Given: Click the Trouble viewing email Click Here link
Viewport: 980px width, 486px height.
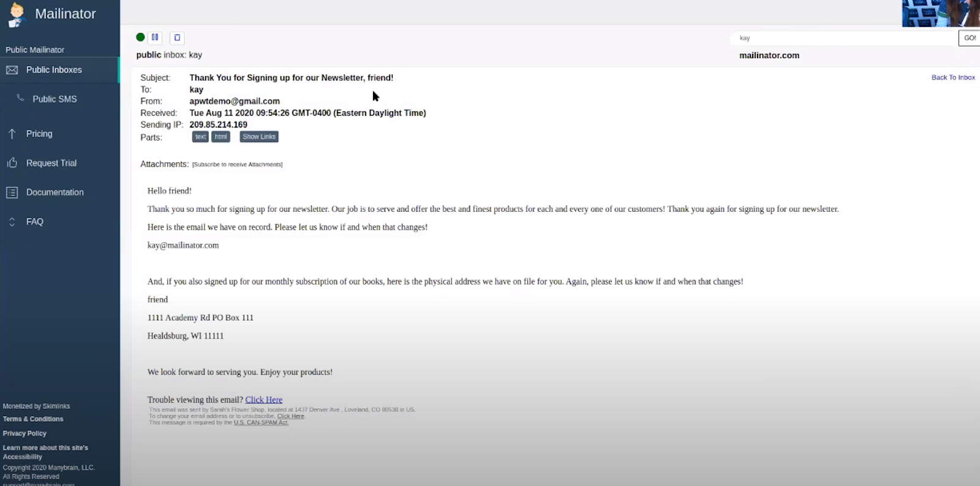Looking at the screenshot, I should (263, 400).
